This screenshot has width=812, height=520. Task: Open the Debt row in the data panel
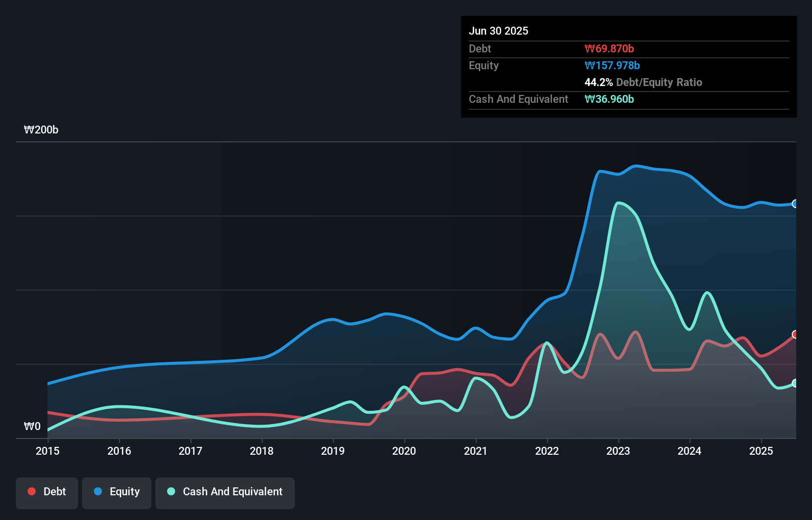pyautogui.click(x=480, y=48)
